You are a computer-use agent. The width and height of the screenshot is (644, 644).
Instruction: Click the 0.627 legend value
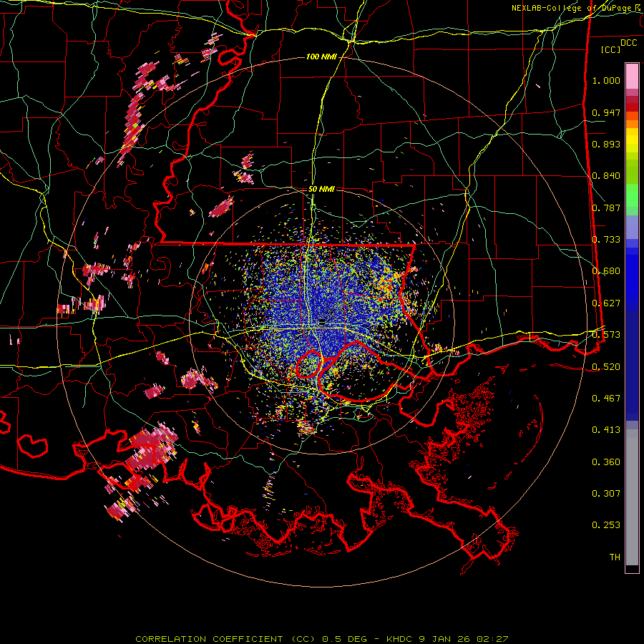pos(606,303)
